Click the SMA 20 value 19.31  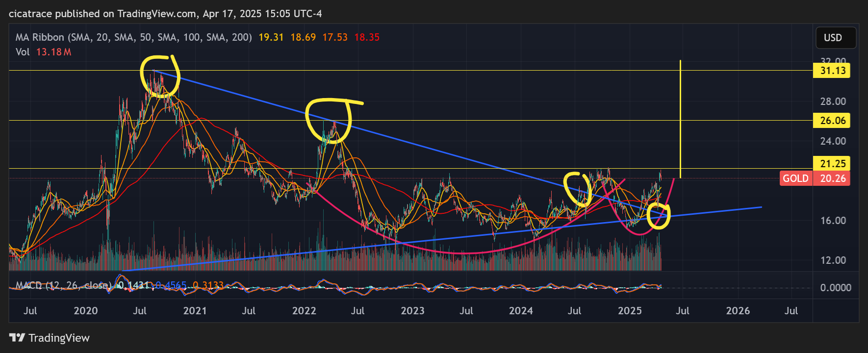coord(271,37)
